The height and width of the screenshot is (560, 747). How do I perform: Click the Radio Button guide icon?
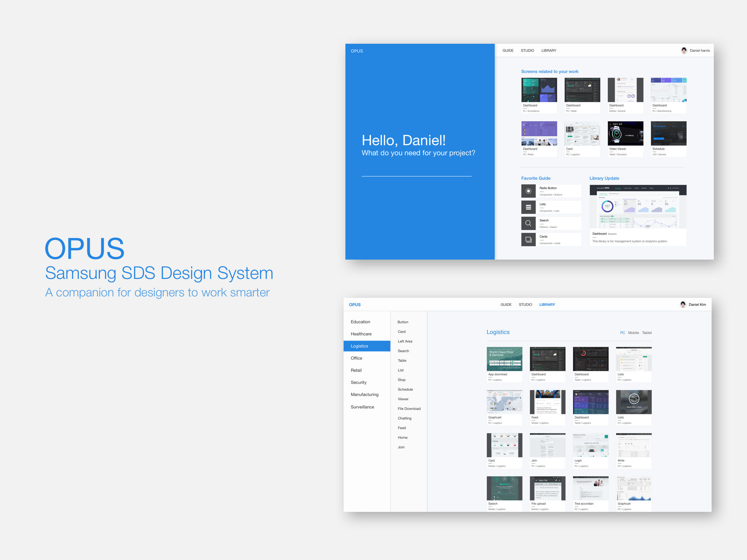point(528,191)
